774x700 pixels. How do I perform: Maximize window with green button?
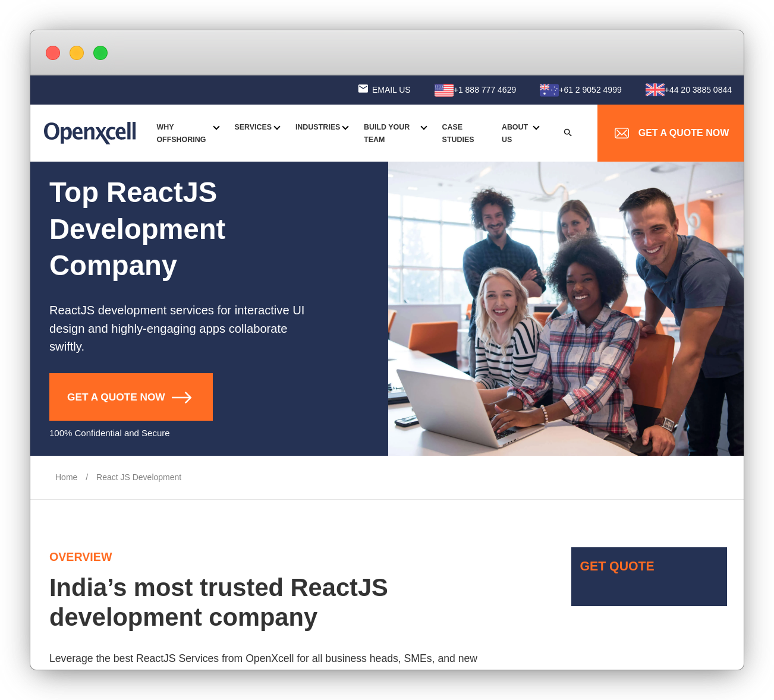pyautogui.click(x=100, y=53)
